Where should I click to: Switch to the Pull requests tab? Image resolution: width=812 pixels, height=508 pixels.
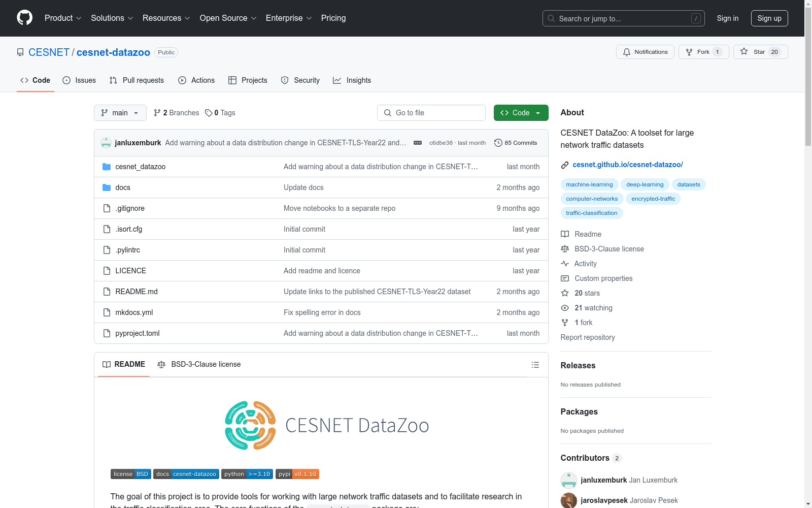coord(136,80)
